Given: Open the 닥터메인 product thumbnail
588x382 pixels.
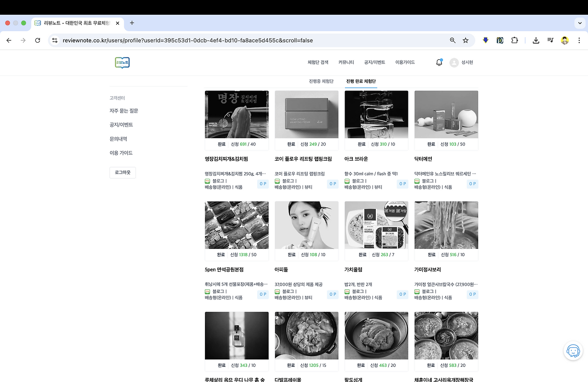Looking at the screenshot, I should click(x=446, y=114).
